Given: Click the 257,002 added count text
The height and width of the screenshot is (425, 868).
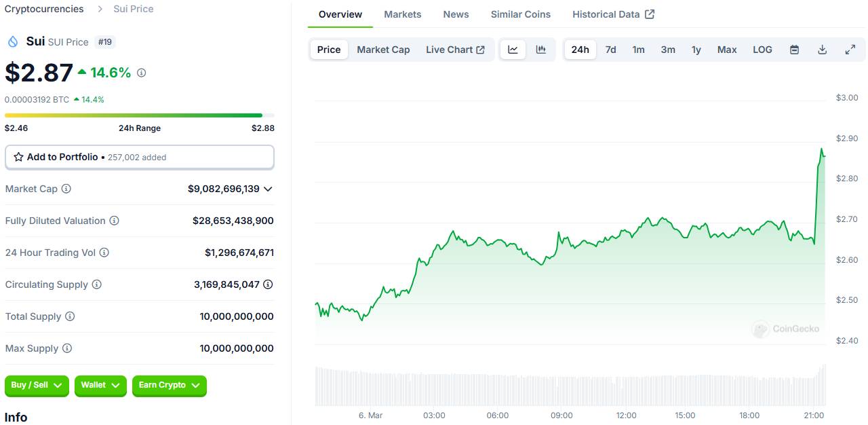Looking at the screenshot, I should [137, 158].
